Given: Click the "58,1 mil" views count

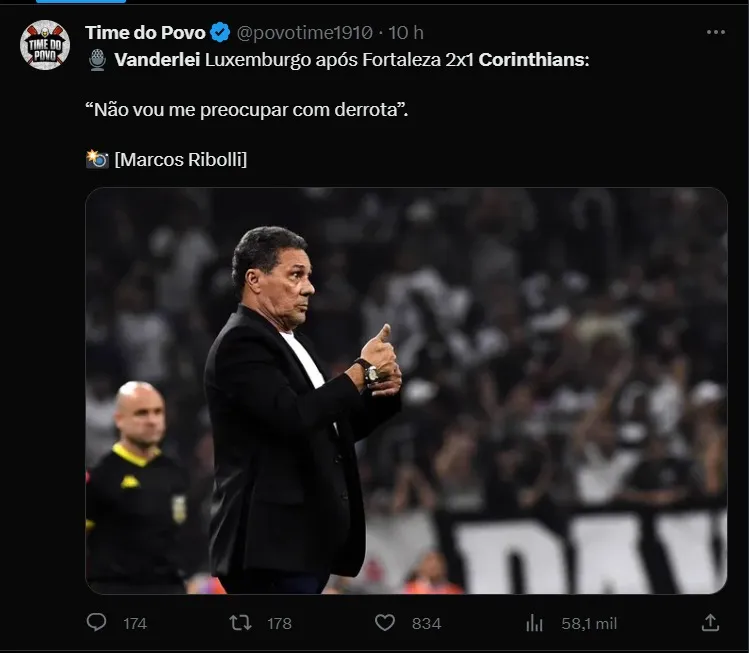Looking at the screenshot, I should 589,623.
